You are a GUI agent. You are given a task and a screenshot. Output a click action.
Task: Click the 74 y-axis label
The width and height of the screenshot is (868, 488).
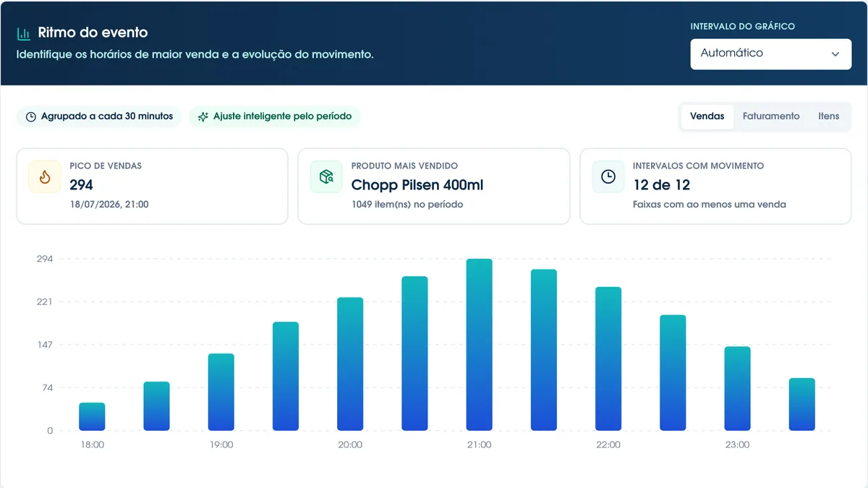point(46,388)
